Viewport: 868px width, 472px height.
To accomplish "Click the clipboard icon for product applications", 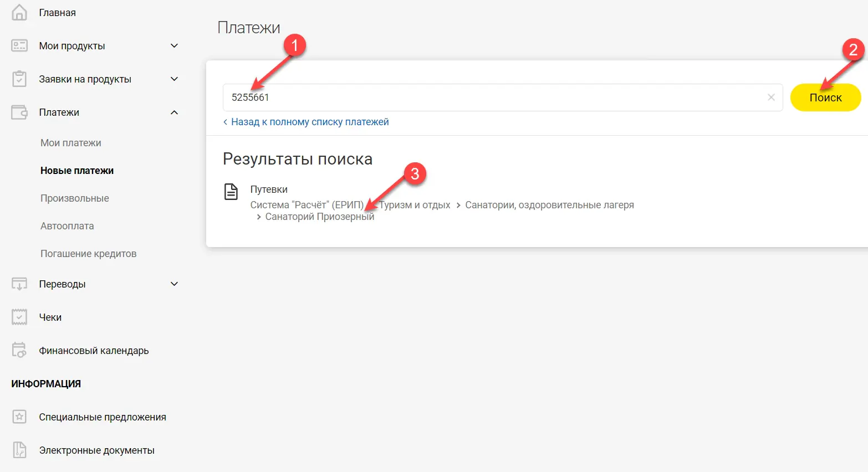I will tap(19, 79).
